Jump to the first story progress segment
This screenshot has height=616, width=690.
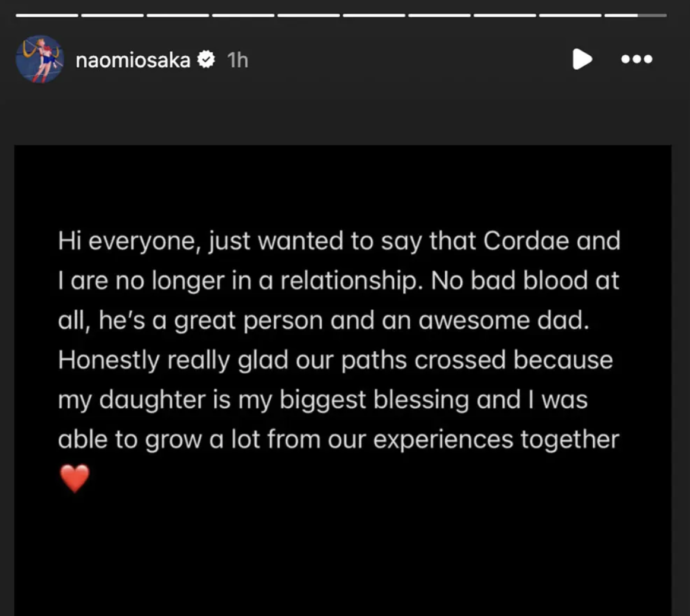pyautogui.click(x=47, y=15)
